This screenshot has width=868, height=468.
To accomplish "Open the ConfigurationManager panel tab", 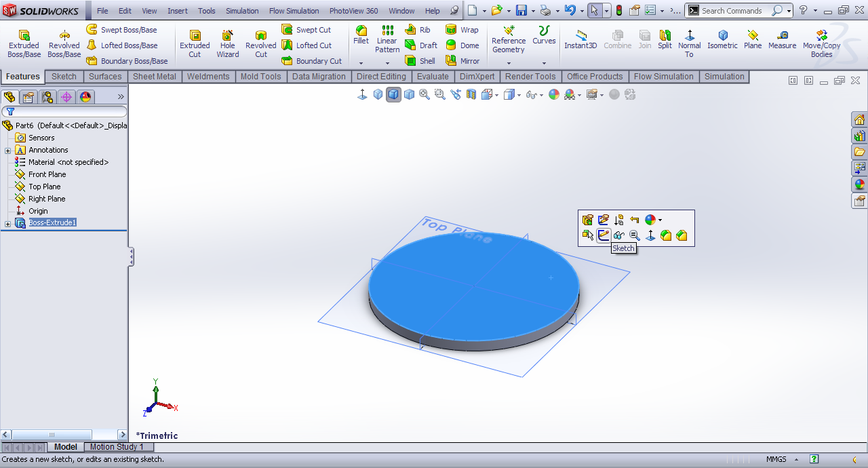I will pyautogui.click(x=47, y=97).
